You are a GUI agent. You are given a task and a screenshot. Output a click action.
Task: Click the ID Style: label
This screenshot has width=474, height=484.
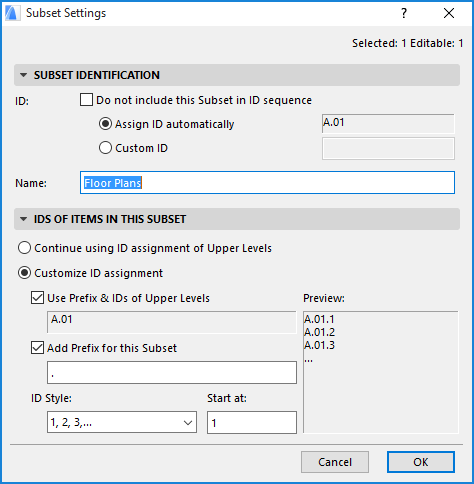click(51, 398)
